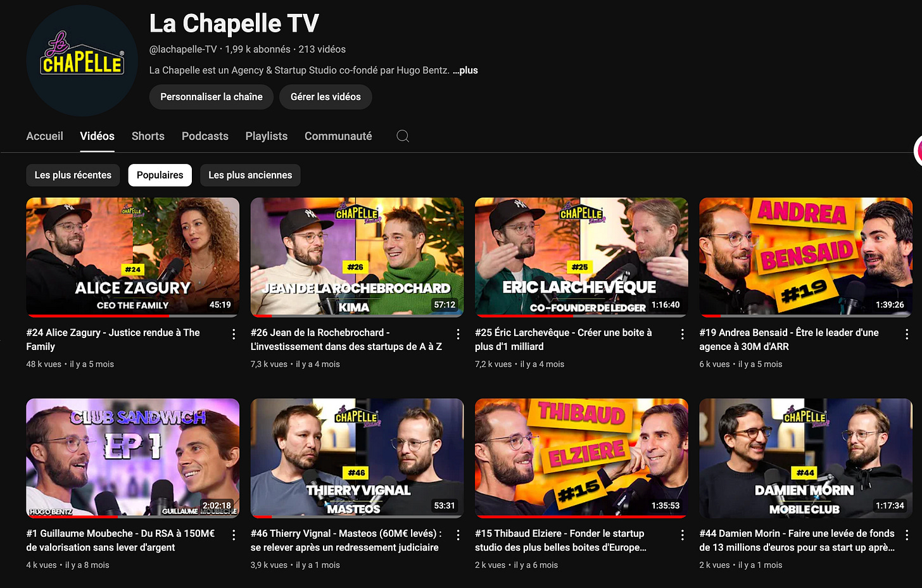Open options menu for #1 Guillaume Moubeche video
The height and width of the screenshot is (588, 922).
(x=234, y=535)
